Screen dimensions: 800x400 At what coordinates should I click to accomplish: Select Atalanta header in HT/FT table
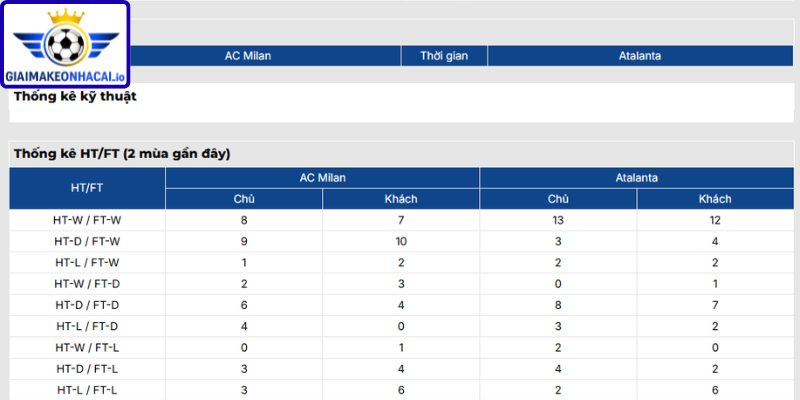637,178
